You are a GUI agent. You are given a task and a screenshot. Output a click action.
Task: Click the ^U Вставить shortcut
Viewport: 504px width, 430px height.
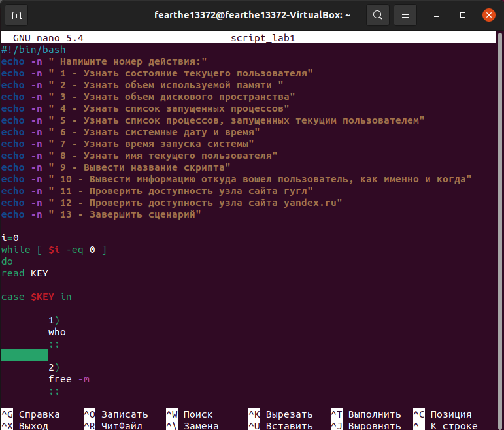click(280, 425)
